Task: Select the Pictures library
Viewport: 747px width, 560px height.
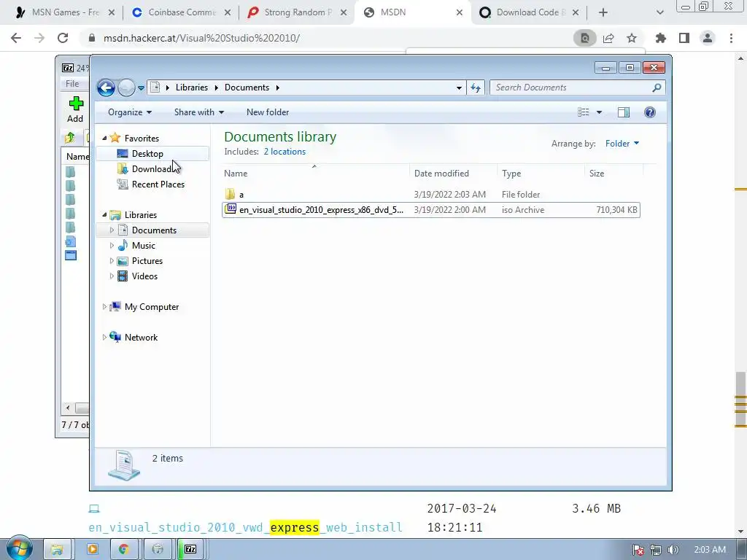Action: [x=147, y=261]
